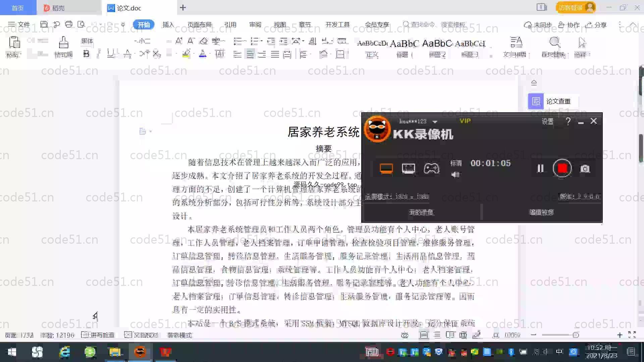Toggle superscript formatting
Screen dimensions: 644x362
(145, 54)
